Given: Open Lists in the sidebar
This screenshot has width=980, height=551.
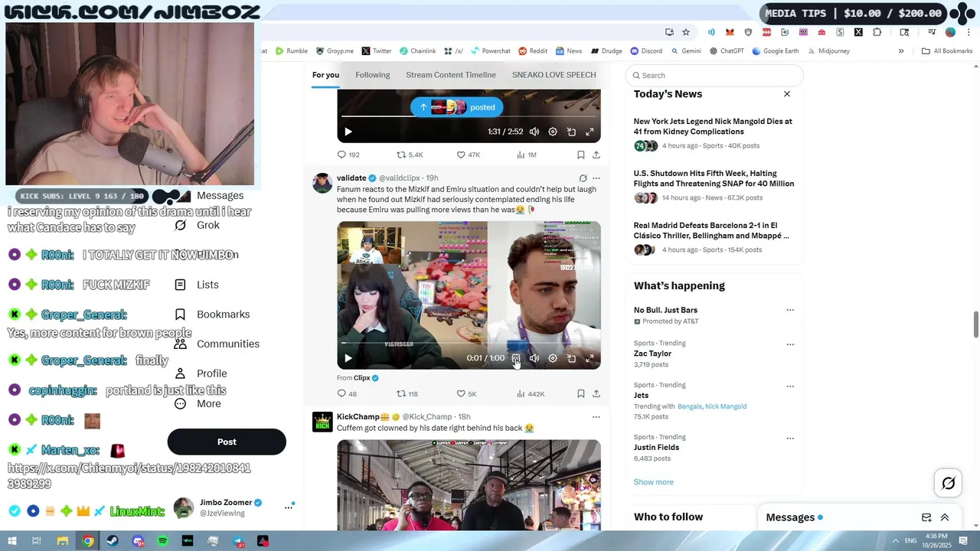Looking at the screenshot, I should 197,285.
